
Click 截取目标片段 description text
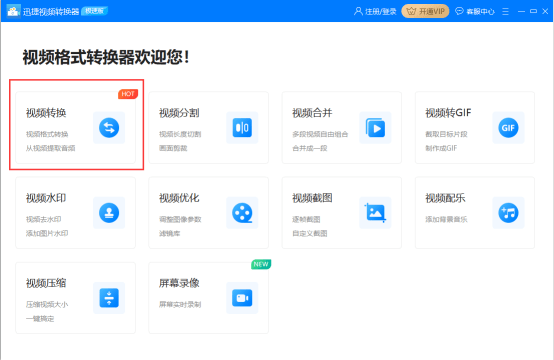click(446, 134)
